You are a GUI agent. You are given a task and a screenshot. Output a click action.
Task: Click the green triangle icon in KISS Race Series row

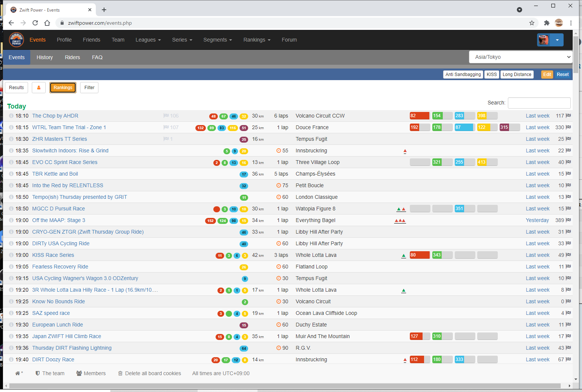[403, 256]
